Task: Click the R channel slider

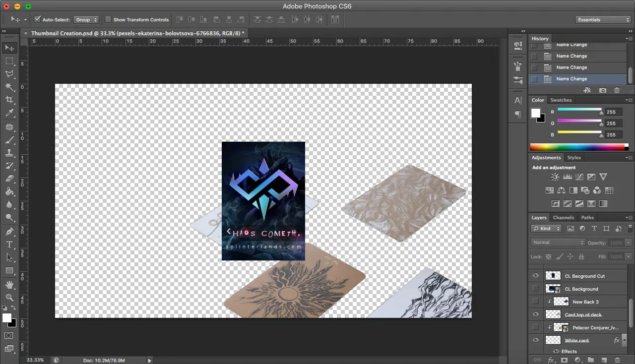Action: 579,111
